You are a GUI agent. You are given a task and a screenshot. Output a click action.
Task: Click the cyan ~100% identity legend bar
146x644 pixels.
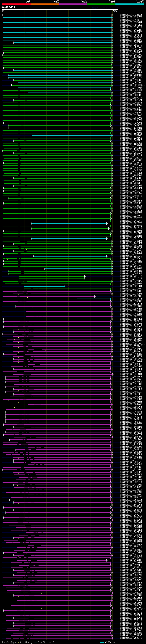point(130,4)
